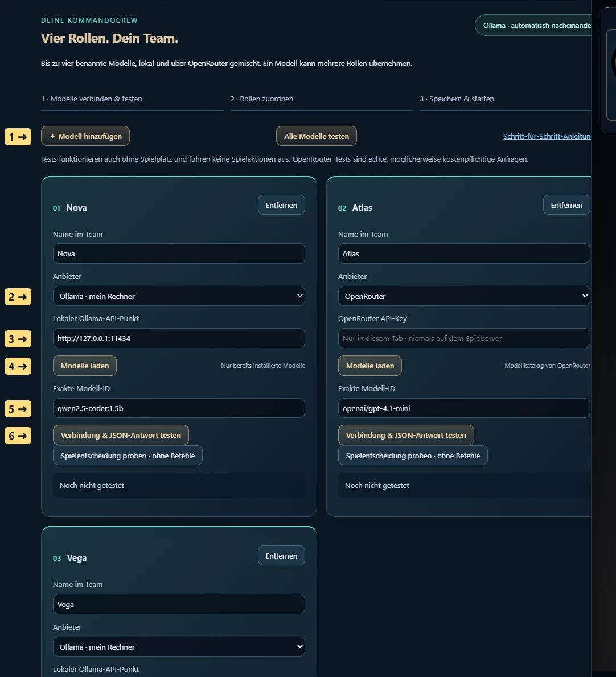616x677 pixels.
Task: Focus the OpenRouter API-Key field
Action: click(x=463, y=338)
